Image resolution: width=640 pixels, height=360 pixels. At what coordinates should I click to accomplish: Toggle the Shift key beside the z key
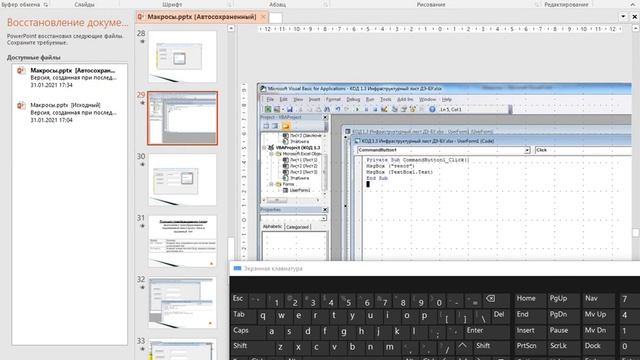tap(251, 347)
